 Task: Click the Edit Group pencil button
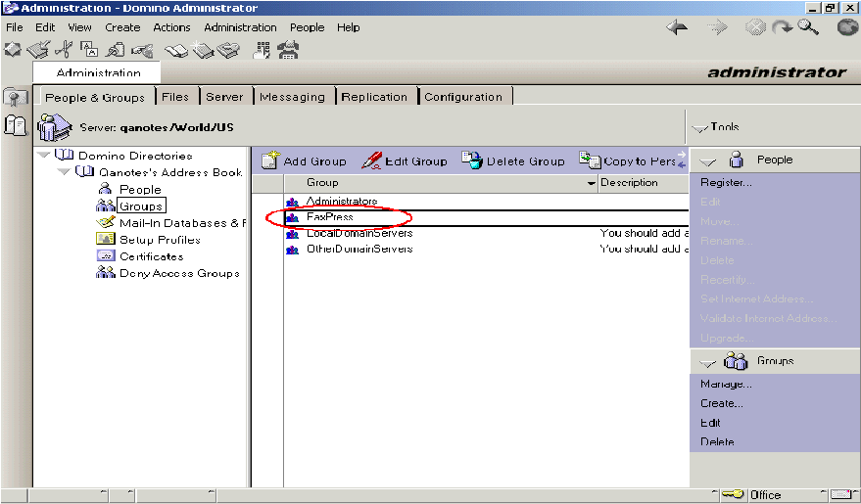click(404, 161)
